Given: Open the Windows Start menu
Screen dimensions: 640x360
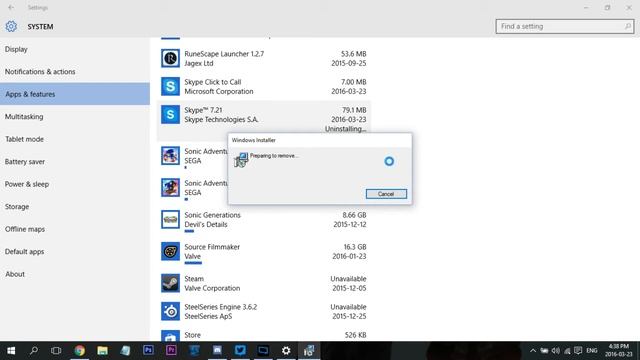Looking at the screenshot, I should 11,351.
